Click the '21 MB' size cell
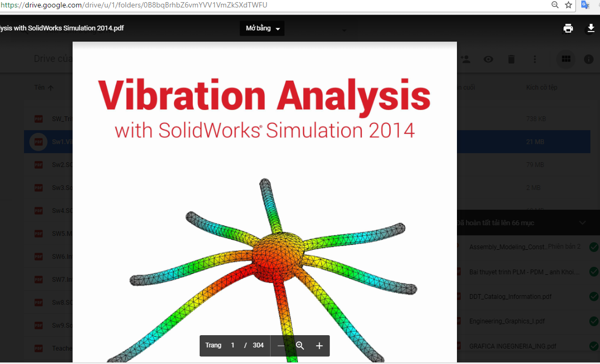Screen dimensions: 600x364 [x=535, y=141]
